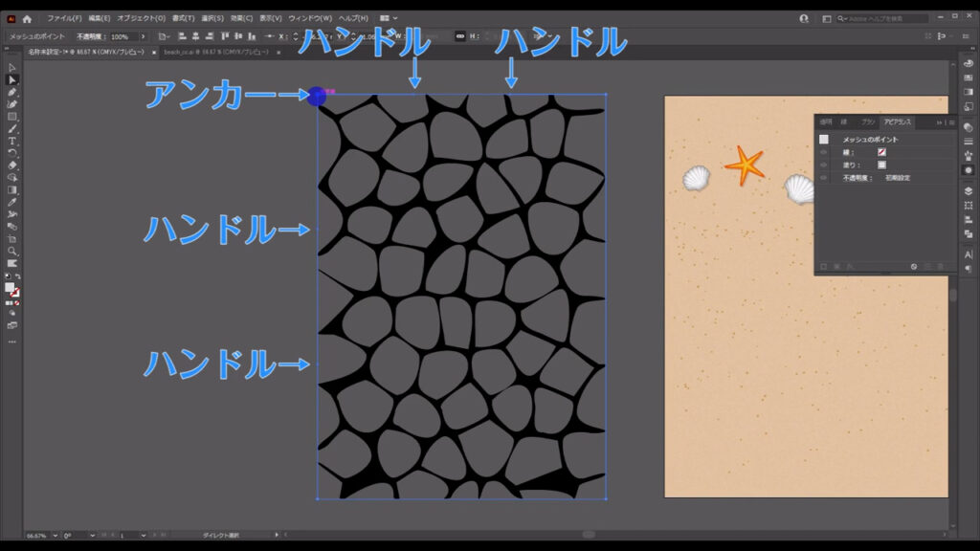Toggle visibility of the 不透明度 opacity row

click(x=822, y=178)
